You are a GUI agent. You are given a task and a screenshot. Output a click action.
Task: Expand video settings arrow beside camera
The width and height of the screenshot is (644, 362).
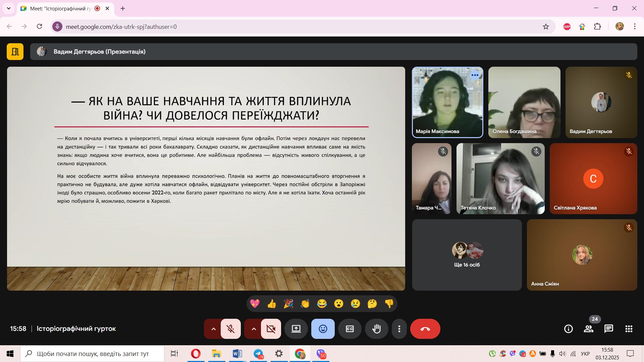[254, 329]
